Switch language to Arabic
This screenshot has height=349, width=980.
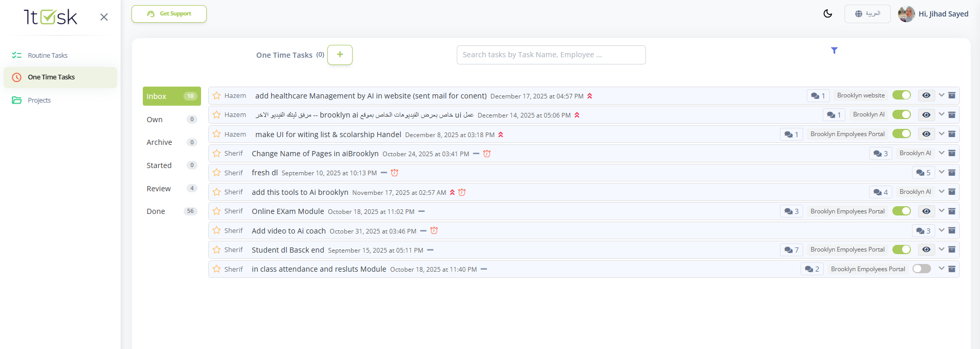click(x=867, y=14)
